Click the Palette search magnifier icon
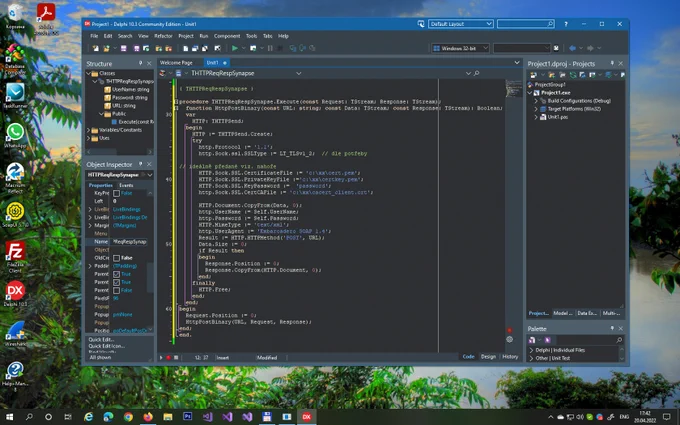This screenshot has width=680, height=425. pos(619,340)
